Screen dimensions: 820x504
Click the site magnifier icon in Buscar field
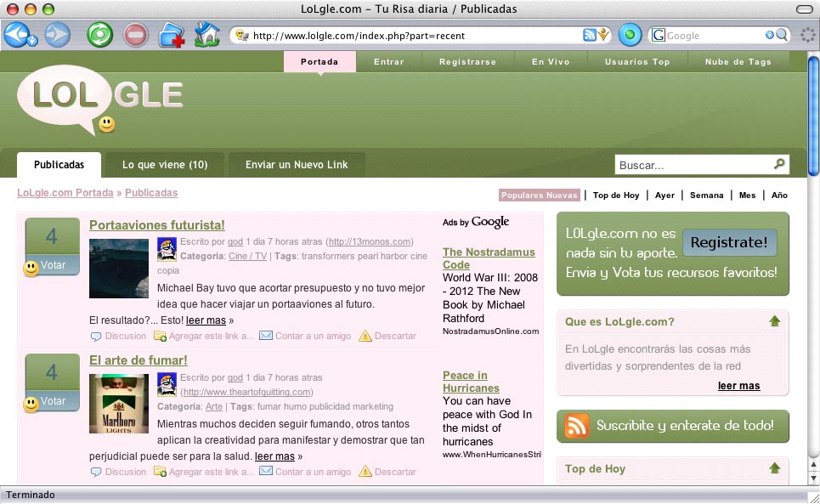click(x=779, y=164)
